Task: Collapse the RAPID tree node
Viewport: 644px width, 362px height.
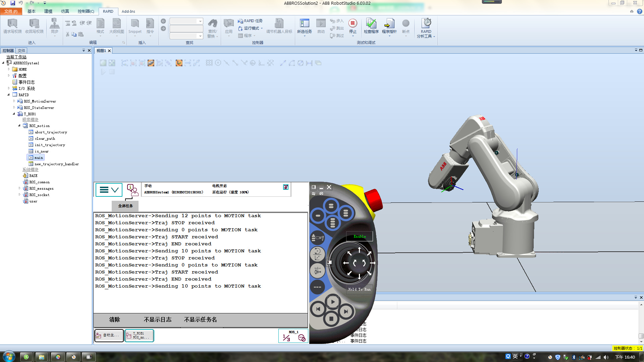Action: (x=9, y=95)
